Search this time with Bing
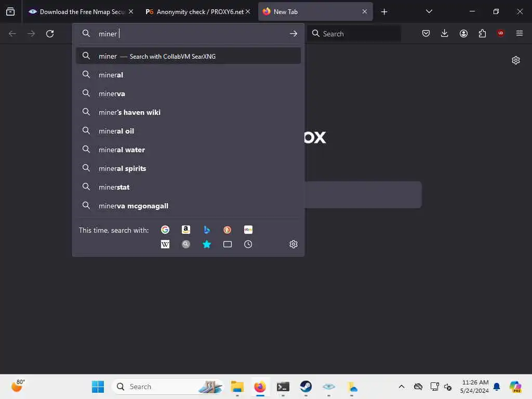Viewport: 532px width, 399px height. [x=207, y=230]
